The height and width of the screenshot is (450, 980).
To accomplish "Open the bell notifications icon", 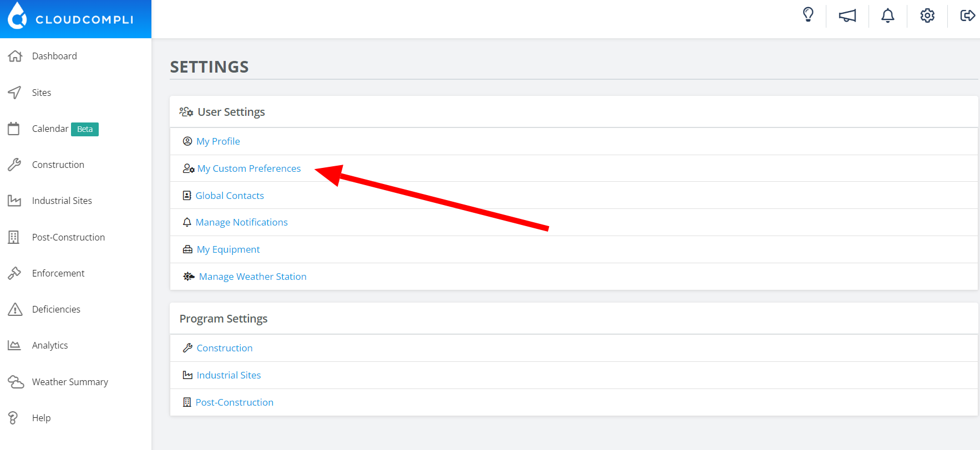I will pyautogui.click(x=888, y=16).
